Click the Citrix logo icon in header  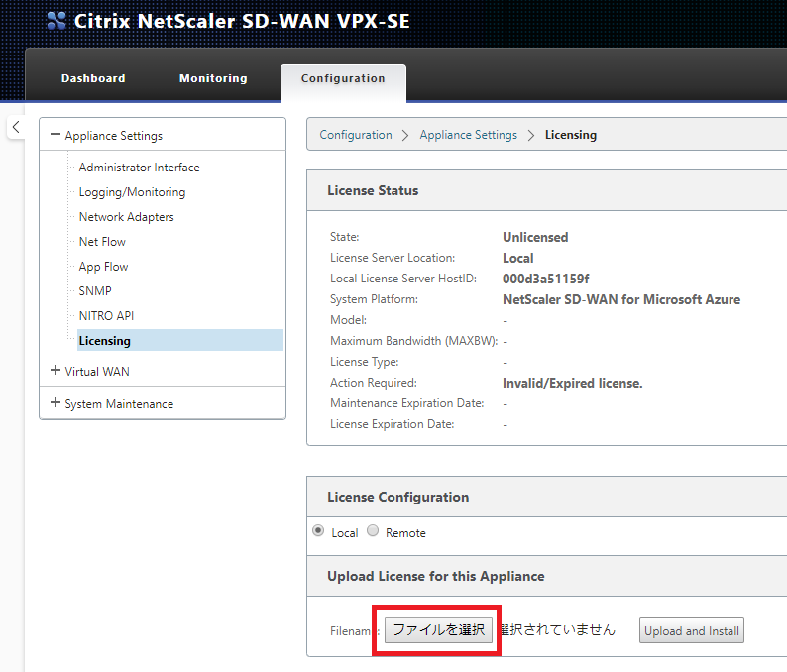(x=56, y=21)
